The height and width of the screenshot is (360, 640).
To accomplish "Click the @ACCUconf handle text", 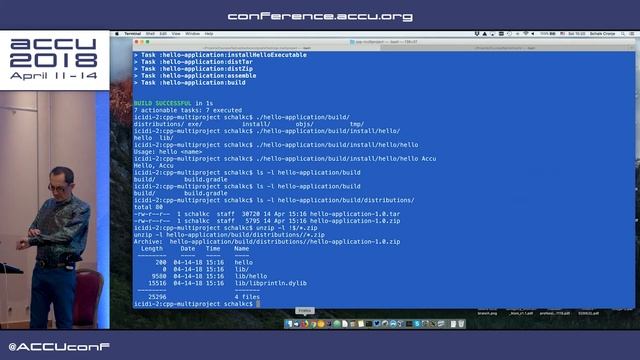I will coord(59,347).
